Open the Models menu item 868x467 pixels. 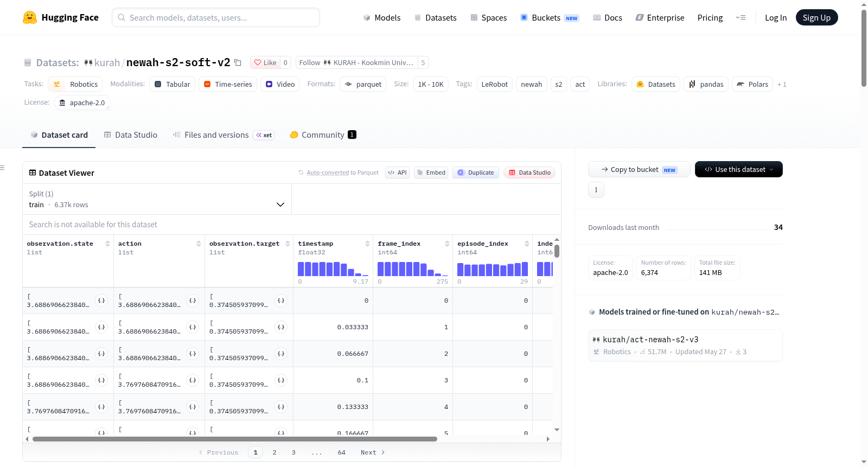pos(382,17)
